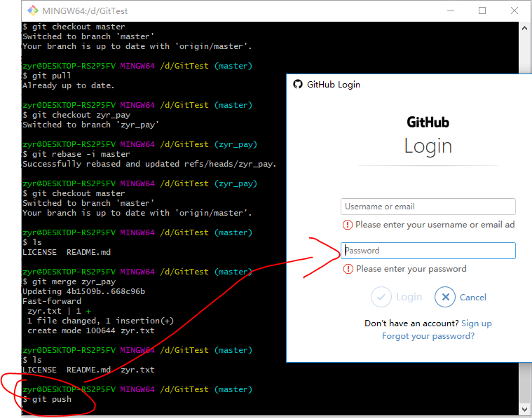Close the MINGW64 terminal window
The width and height of the screenshot is (532, 418).
[x=514, y=11]
